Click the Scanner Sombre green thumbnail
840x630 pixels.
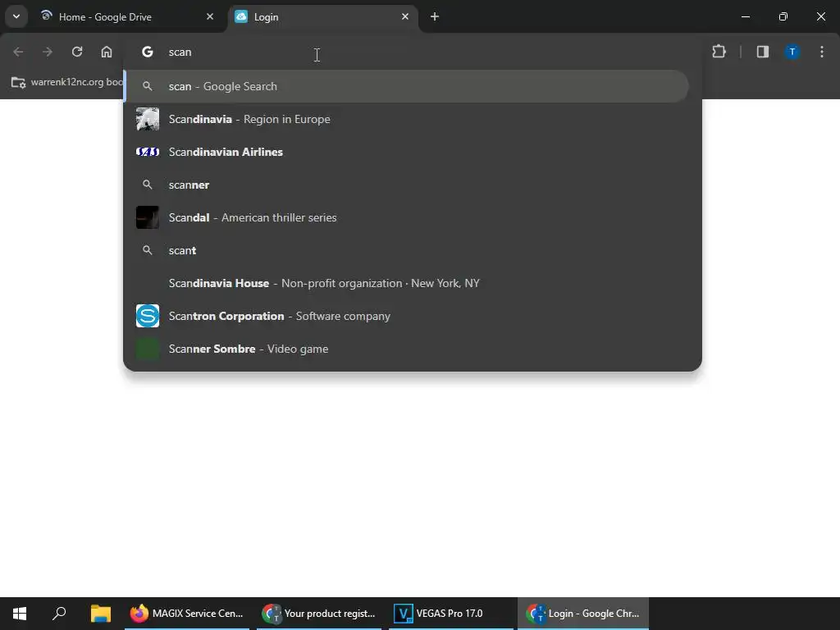coord(148,349)
